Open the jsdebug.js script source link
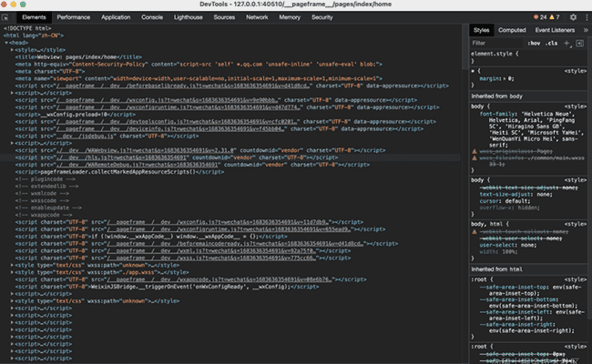592x364 pixels. point(85,136)
